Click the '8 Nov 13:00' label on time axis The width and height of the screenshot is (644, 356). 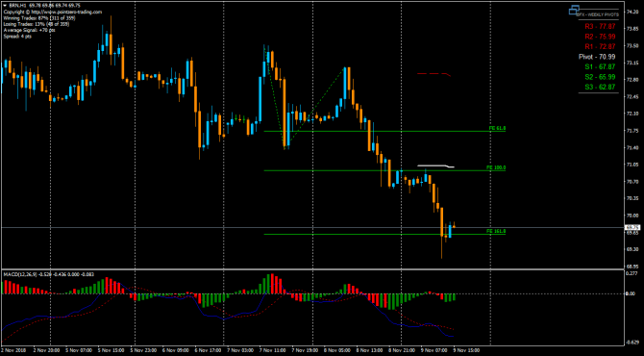point(369,350)
